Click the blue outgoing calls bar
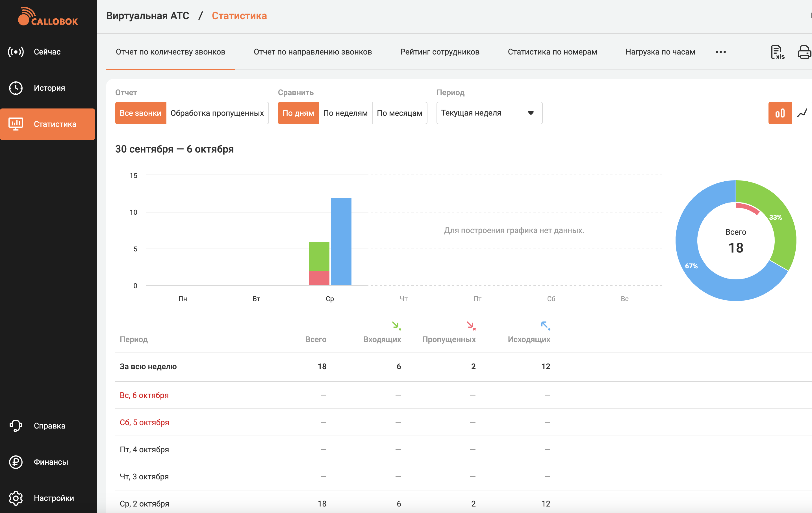 (x=341, y=241)
